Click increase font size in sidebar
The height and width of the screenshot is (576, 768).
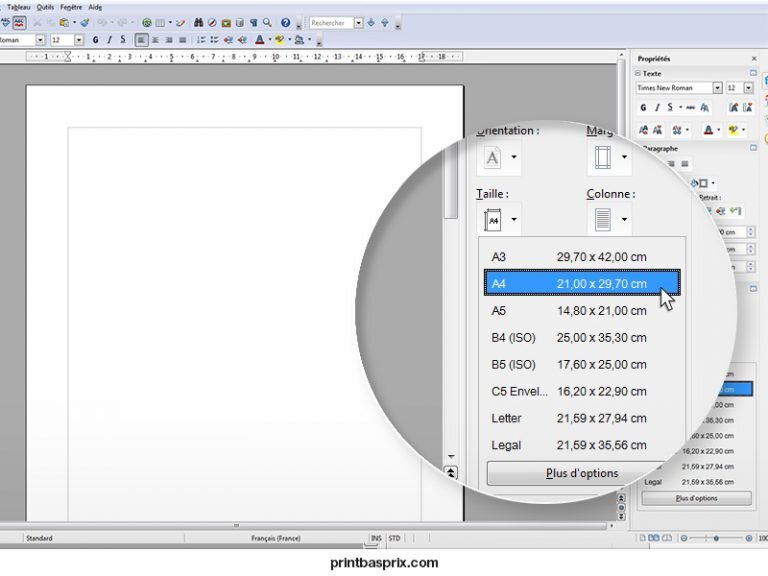(733, 107)
